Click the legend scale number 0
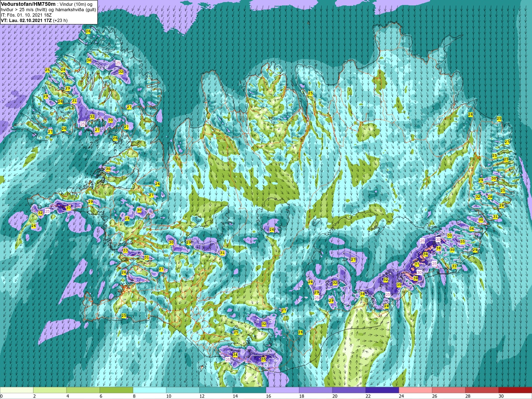Image resolution: width=532 pixels, height=399 pixels. (1, 396)
